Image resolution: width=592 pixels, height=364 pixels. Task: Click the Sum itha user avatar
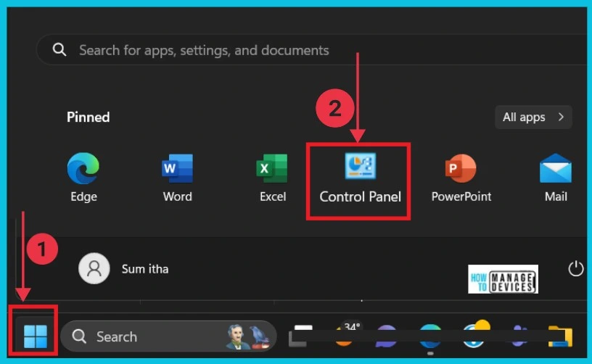(94, 268)
